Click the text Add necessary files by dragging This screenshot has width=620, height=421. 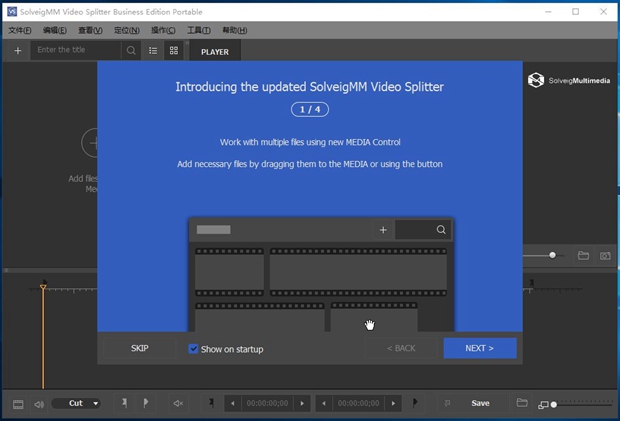tap(310, 164)
